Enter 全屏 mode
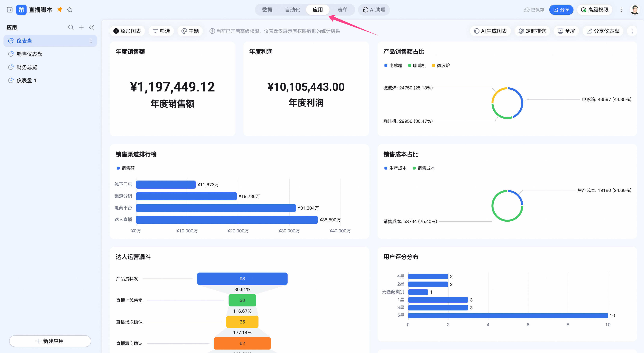 click(x=566, y=31)
